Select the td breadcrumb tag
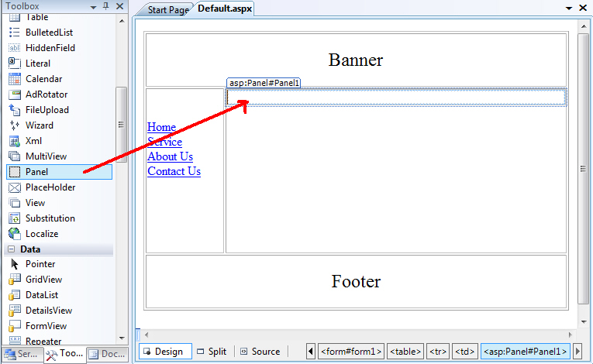The image size is (593, 364). pyautogui.click(x=465, y=352)
